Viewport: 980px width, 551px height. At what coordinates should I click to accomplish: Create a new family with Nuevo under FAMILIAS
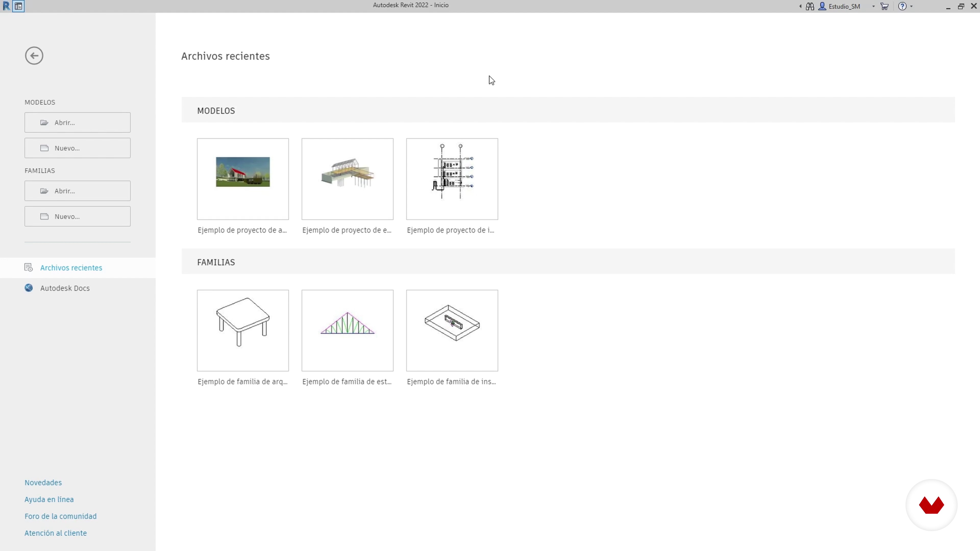[78, 216]
